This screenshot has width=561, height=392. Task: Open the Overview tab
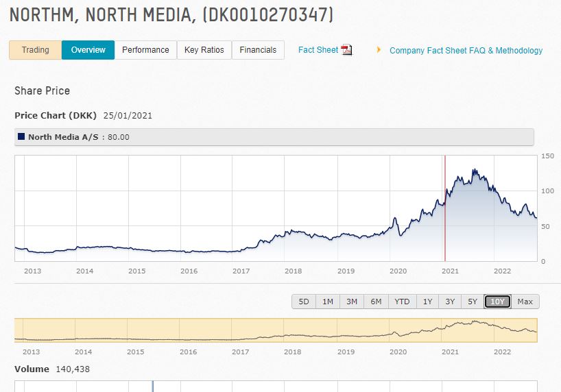tap(88, 50)
